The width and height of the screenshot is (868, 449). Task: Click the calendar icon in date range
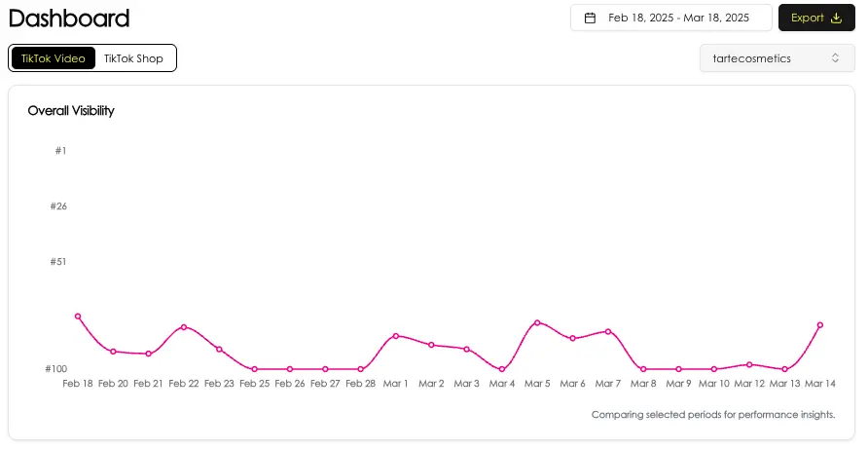[x=590, y=18]
